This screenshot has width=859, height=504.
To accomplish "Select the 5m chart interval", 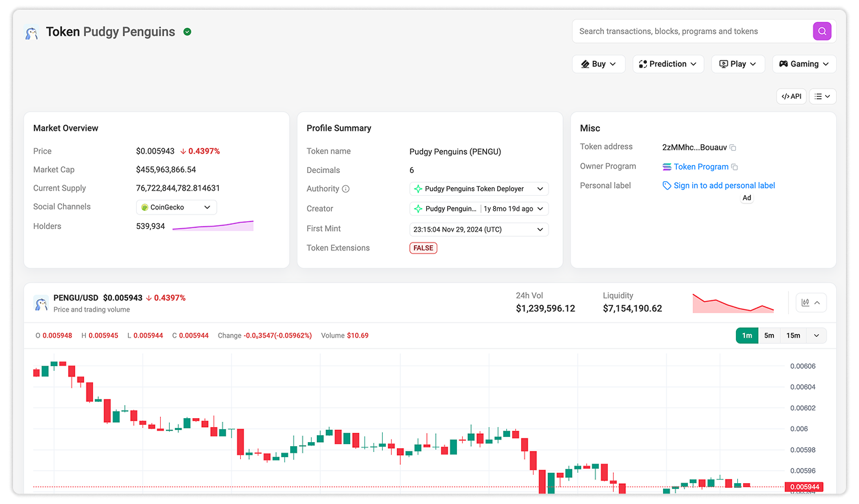I will coord(769,336).
